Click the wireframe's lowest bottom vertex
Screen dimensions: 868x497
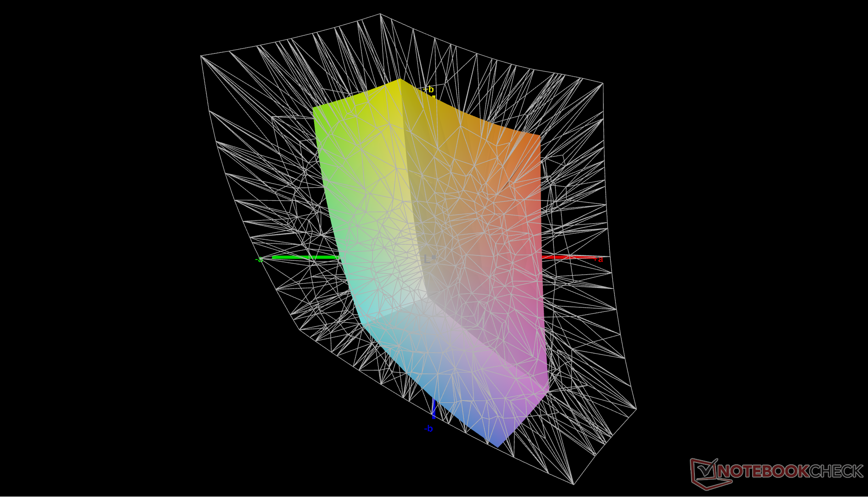pyautogui.click(x=574, y=484)
